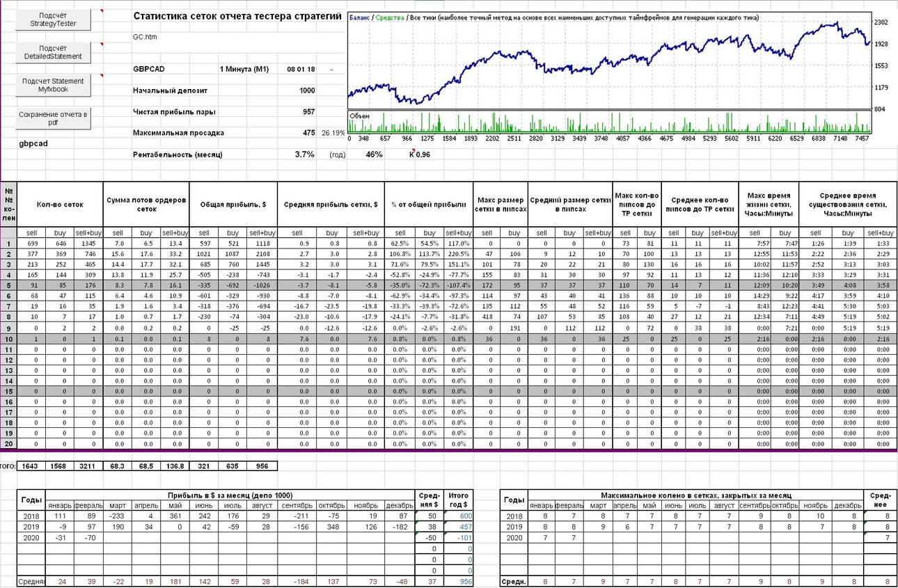
Task: Click the Рентабельность (месяц) label
Action: click(178, 154)
